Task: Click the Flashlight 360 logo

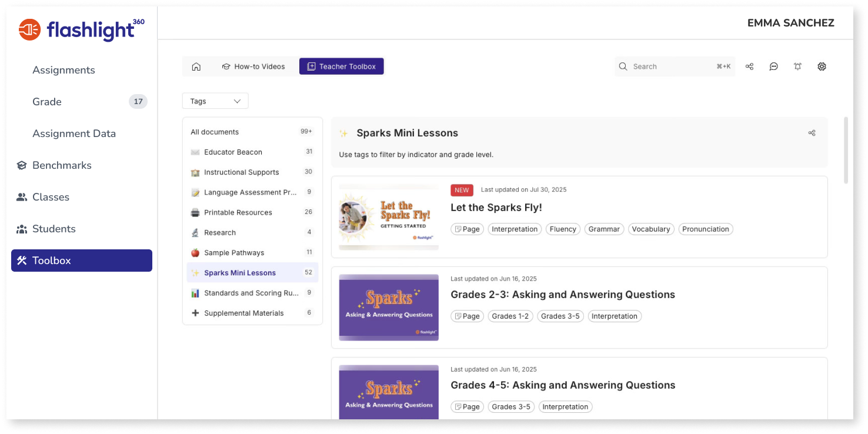Action: pos(81,29)
